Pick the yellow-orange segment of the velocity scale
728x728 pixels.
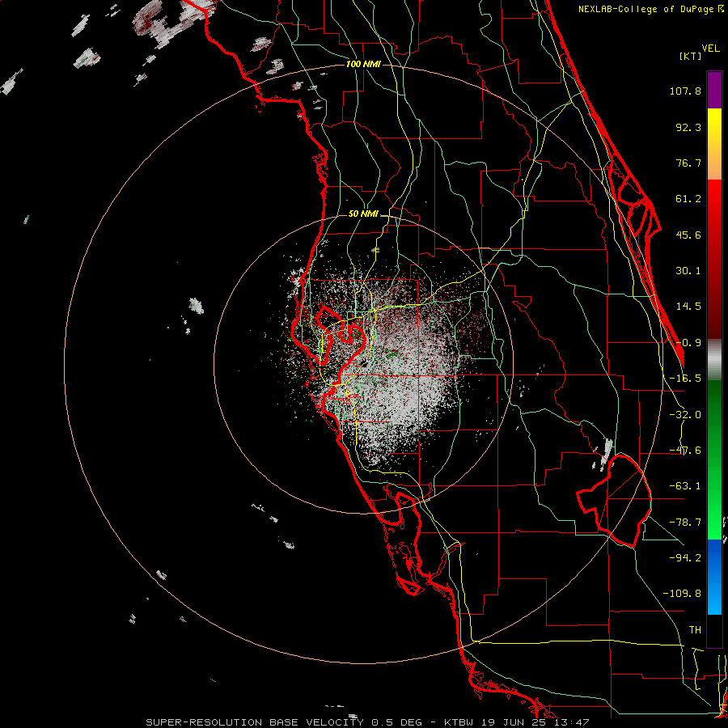[714, 144]
